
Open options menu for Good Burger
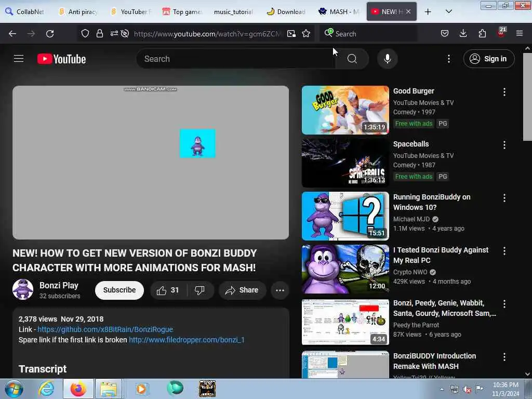[504, 92]
